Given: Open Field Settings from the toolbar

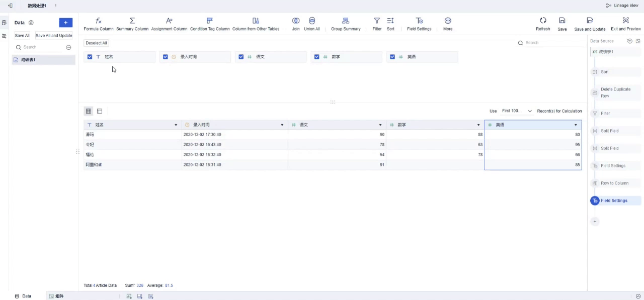Looking at the screenshot, I should [x=419, y=24].
